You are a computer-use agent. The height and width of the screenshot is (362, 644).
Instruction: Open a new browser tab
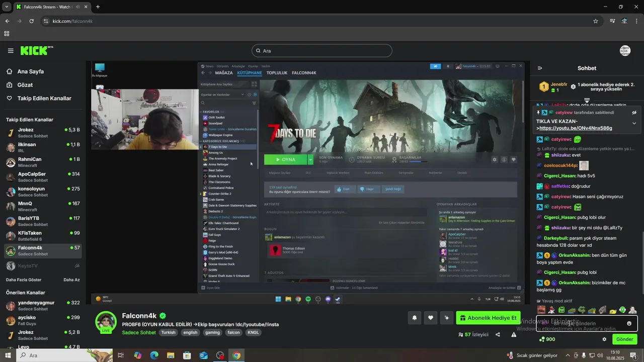(x=98, y=7)
